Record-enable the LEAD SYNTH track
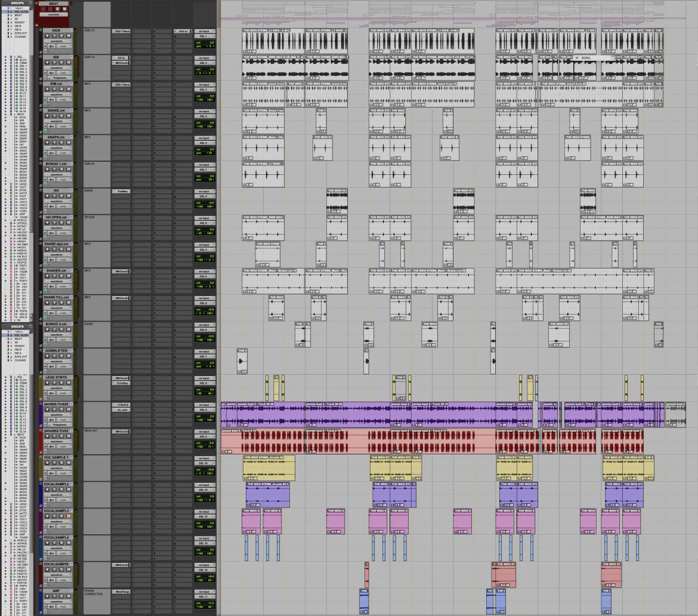Viewport: 698px width, 616px height. pyautogui.click(x=47, y=383)
